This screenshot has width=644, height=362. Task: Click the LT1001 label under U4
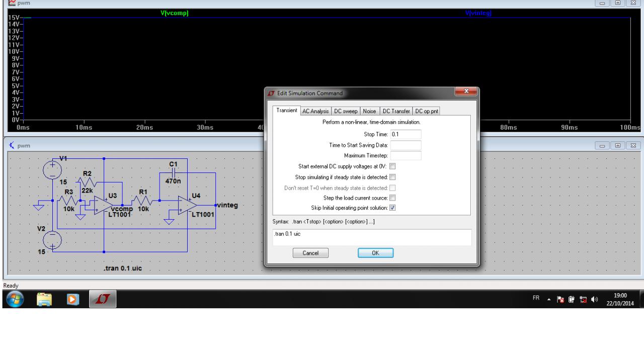coord(204,214)
